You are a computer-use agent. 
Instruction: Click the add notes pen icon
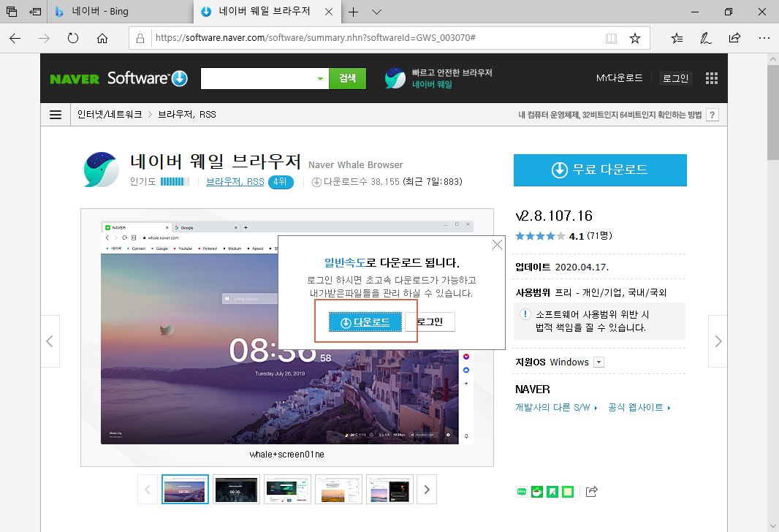705,38
